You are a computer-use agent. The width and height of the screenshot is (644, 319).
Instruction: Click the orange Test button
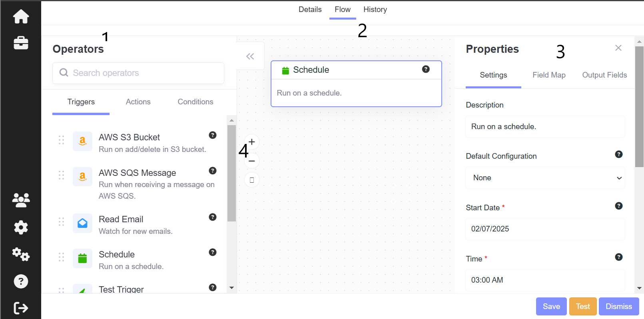582,307
